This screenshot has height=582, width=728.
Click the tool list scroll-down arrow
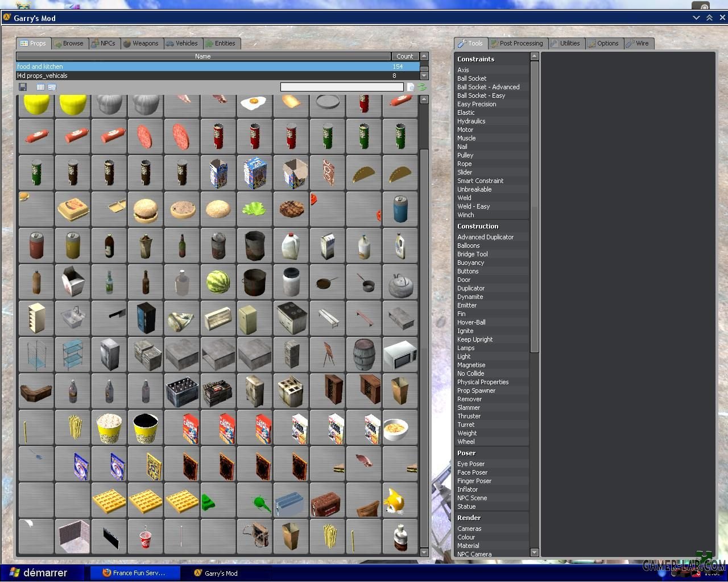point(534,552)
